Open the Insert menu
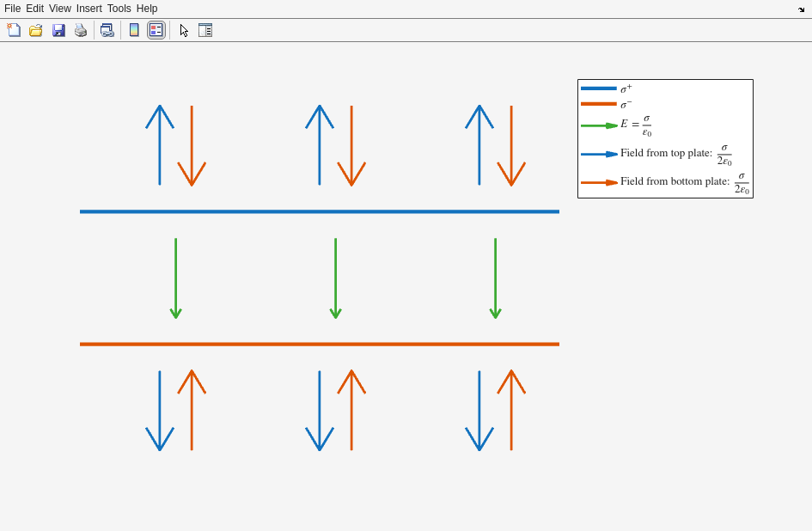Screen dimensions: 812x531 coord(89,9)
